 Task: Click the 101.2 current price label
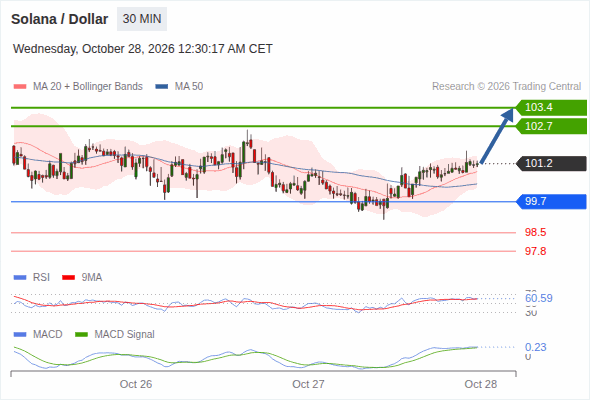[x=551, y=163]
